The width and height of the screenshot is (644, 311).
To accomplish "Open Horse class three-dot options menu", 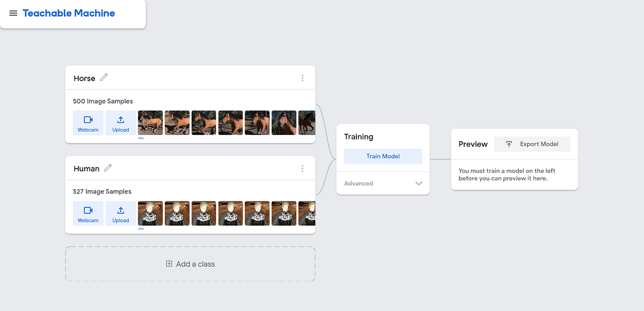I will coord(302,78).
